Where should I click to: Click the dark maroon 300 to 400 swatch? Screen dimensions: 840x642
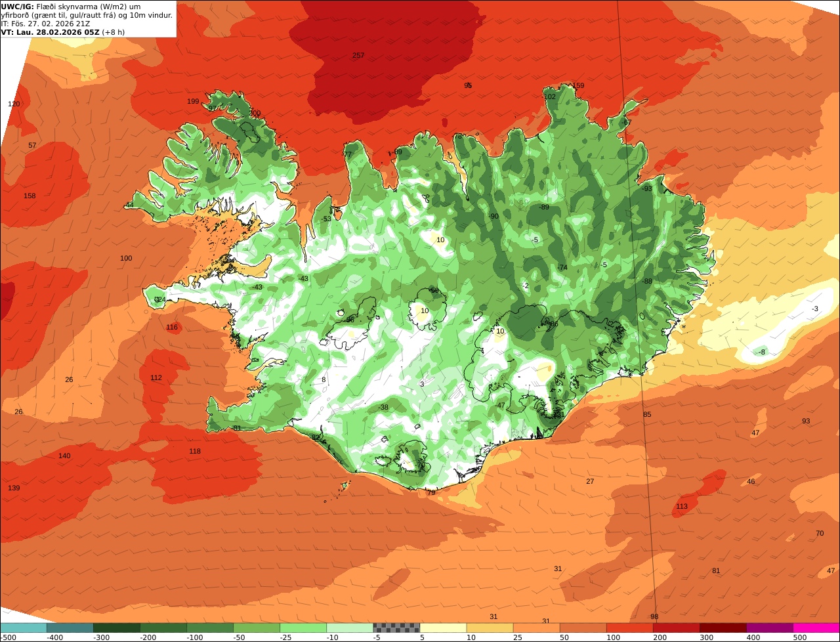tap(723, 628)
